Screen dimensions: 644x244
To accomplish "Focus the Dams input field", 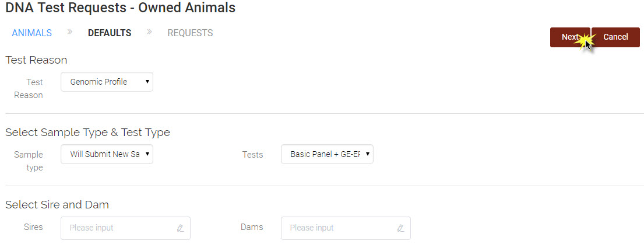I will click(x=346, y=228).
